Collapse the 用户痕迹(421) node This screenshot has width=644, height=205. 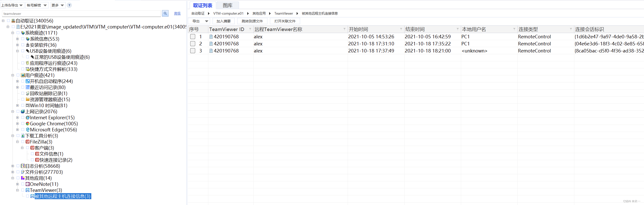tap(13, 75)
